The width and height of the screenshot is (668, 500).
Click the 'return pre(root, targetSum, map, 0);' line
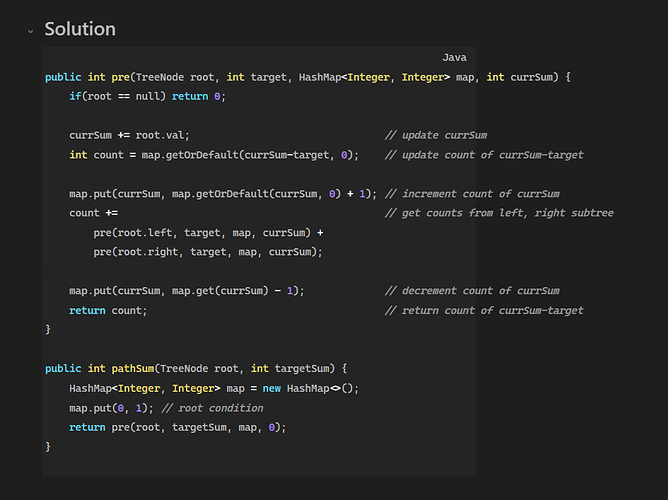click(x=178, y=427)
